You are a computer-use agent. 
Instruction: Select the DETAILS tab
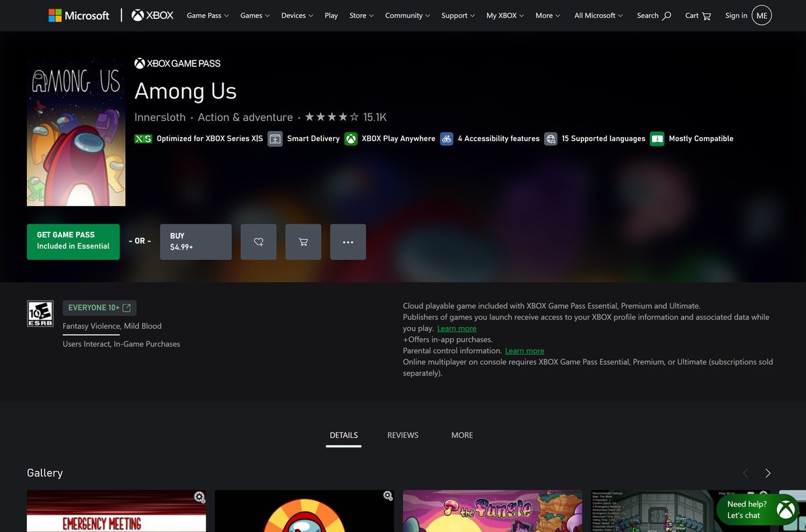pos(344,435)
